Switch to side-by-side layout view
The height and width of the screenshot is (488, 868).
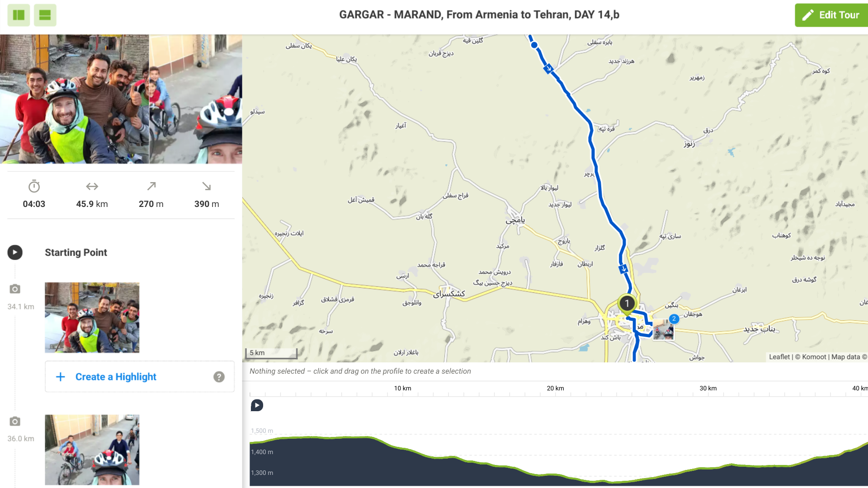coord(19,15)
